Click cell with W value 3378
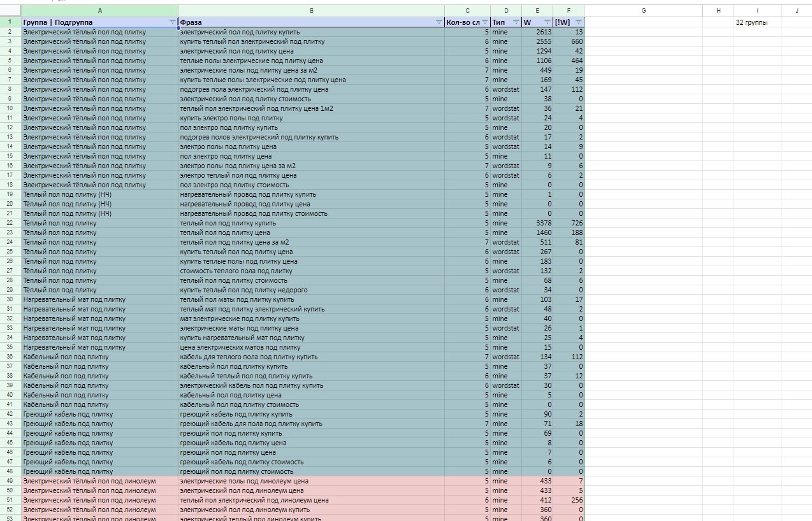 tap(536, 223)
